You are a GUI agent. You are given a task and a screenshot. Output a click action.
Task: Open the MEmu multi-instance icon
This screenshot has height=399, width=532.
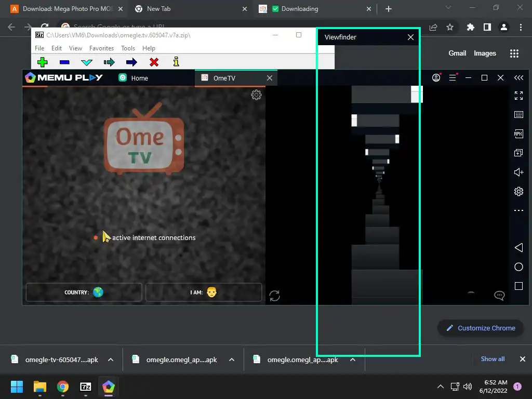coord(518,153)
